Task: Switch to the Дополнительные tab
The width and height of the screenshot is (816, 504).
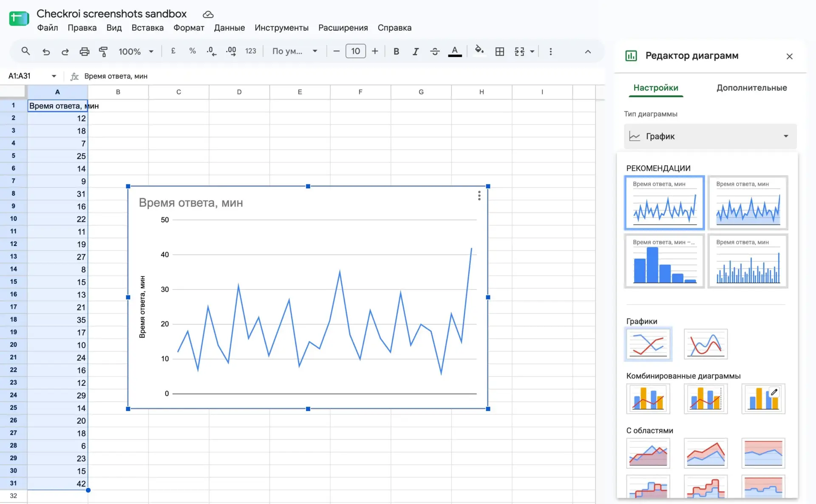Action: [x=751, y=88]
